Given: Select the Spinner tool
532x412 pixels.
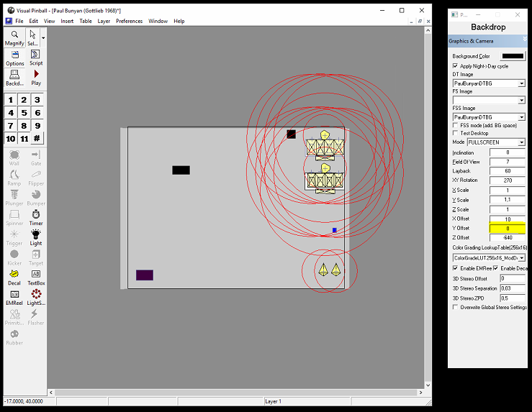Looking at the screenshot, I should (14, 218).
